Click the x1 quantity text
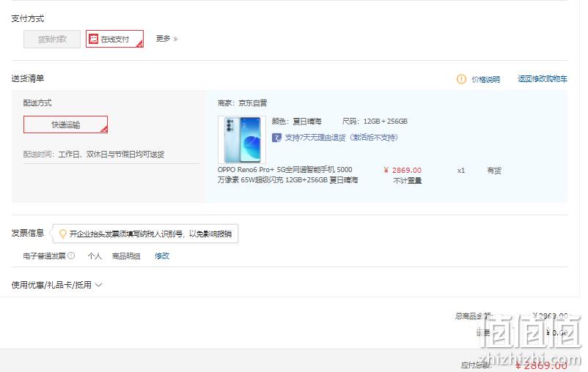This screenshot has height=372, width=588. [x=461, y=171]
